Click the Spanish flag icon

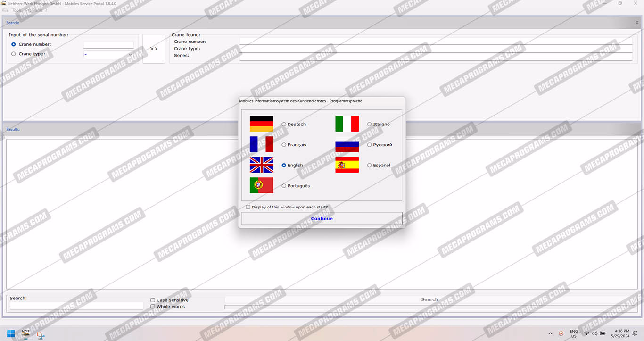click(x=347, y=165)
